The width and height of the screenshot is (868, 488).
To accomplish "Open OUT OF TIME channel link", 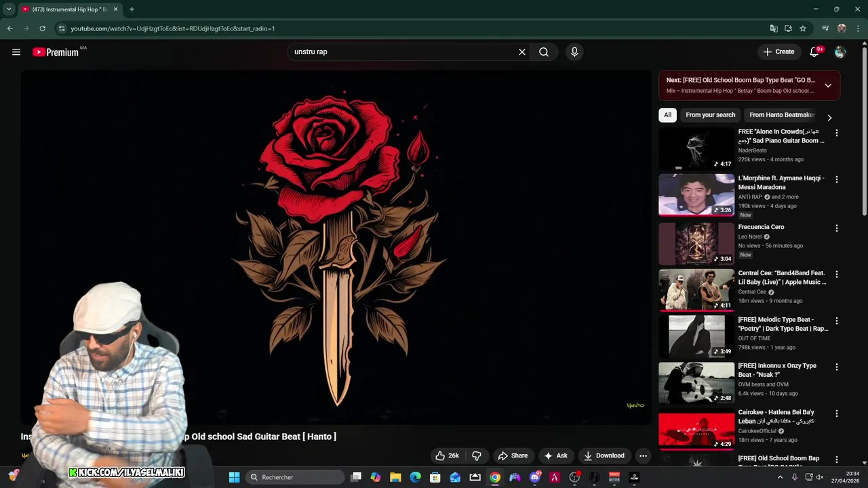I will pos(754,338).
